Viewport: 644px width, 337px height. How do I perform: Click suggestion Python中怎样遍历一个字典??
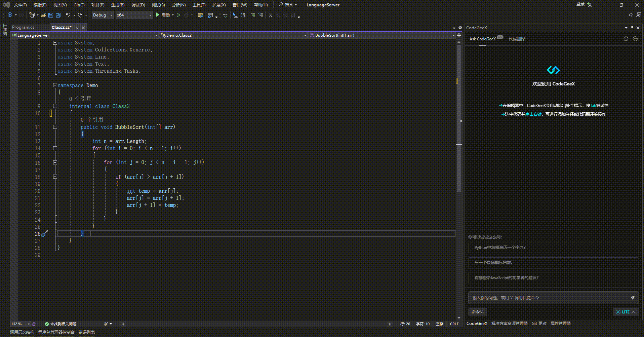[x=553, y=247]
